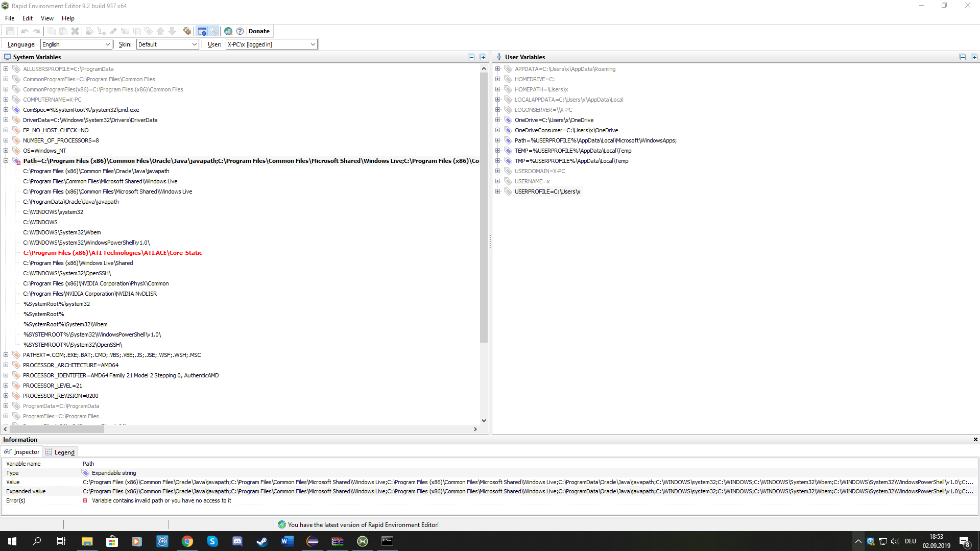
Task: Open Google Chrome from taskbar
Action: pos(187,541)
